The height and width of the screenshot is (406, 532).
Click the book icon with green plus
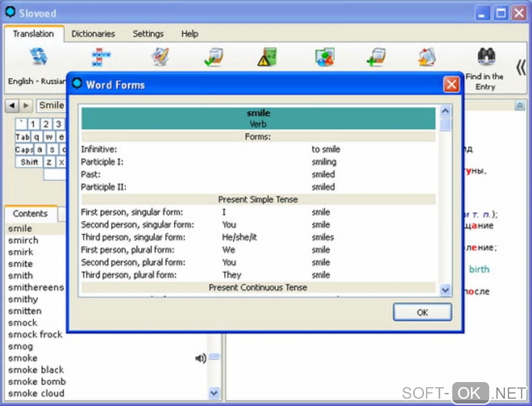pyautogui.click(x=376, y=57)
